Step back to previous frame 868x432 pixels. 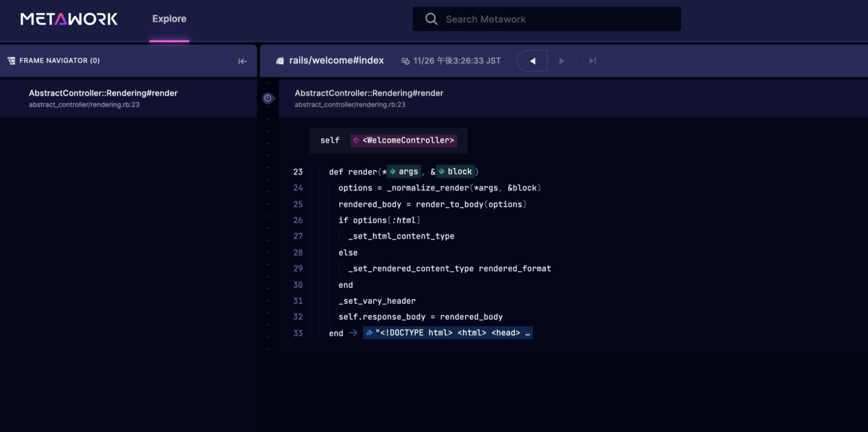(532, 62)
